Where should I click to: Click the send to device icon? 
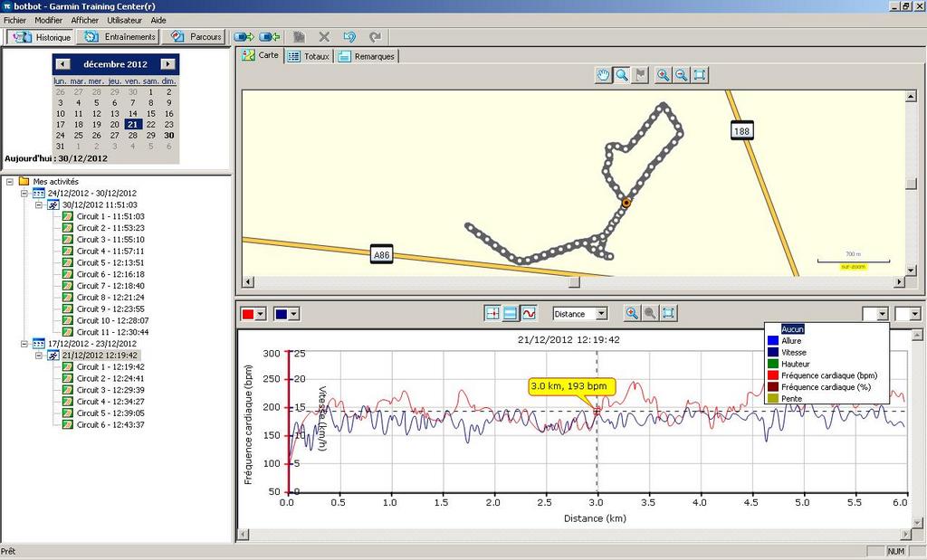pos(244,37)
